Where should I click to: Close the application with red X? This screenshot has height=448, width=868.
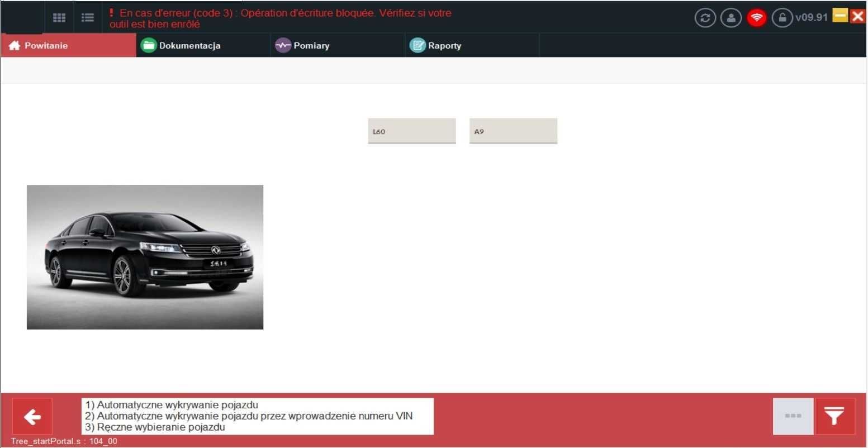coord(858,16)
